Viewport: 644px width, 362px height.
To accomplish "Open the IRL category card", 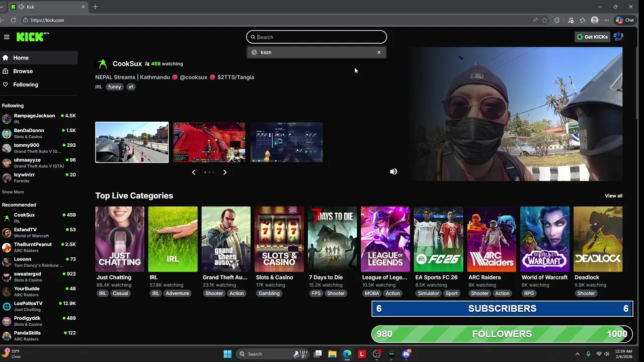I will point(173,239).
